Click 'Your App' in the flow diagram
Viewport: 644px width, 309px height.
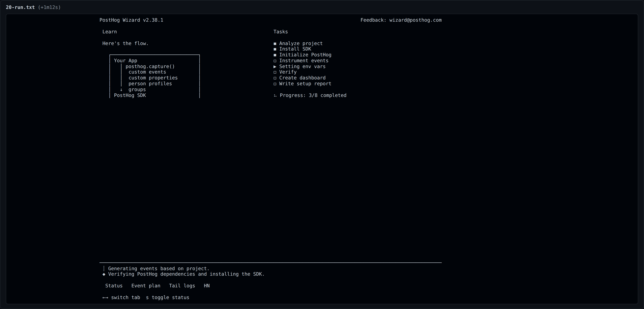point(126,61)
